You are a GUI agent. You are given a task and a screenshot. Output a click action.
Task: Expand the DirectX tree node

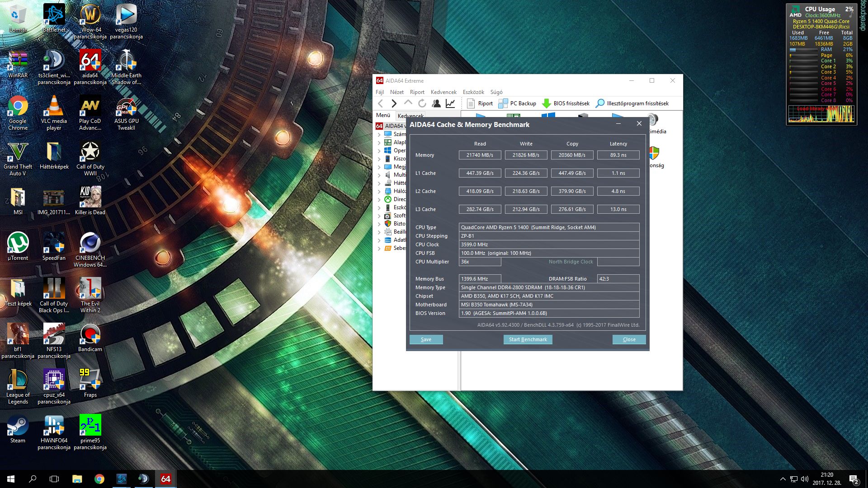pyautogui.click(x=379, y=199)
